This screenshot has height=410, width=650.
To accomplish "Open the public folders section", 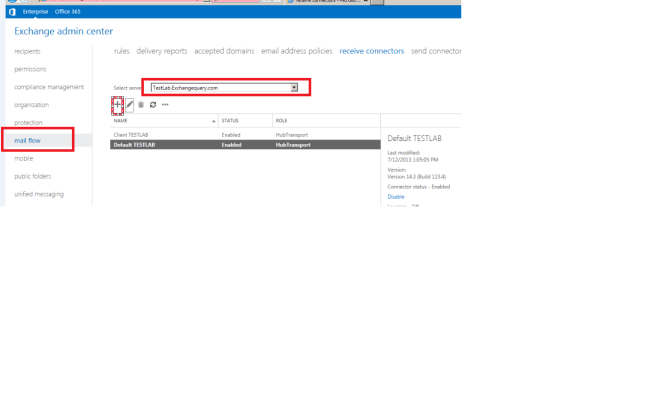I will click(33, 176).
